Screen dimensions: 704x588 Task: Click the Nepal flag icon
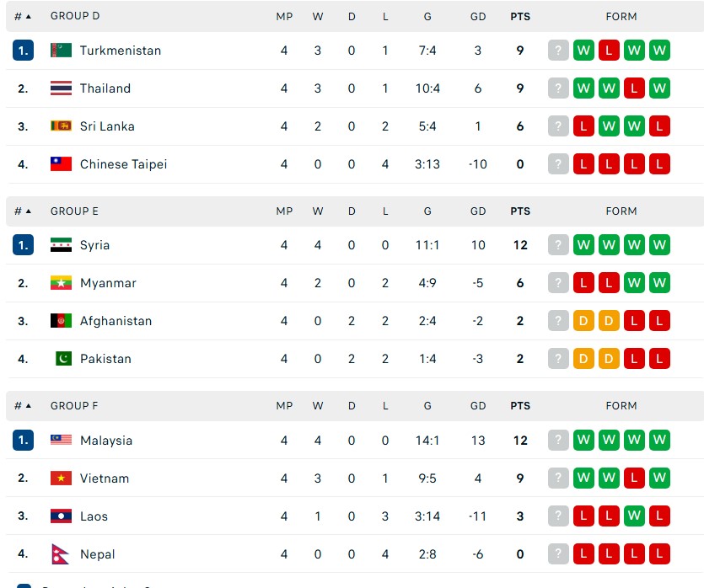pyautogui.click(x=60, y=554)
